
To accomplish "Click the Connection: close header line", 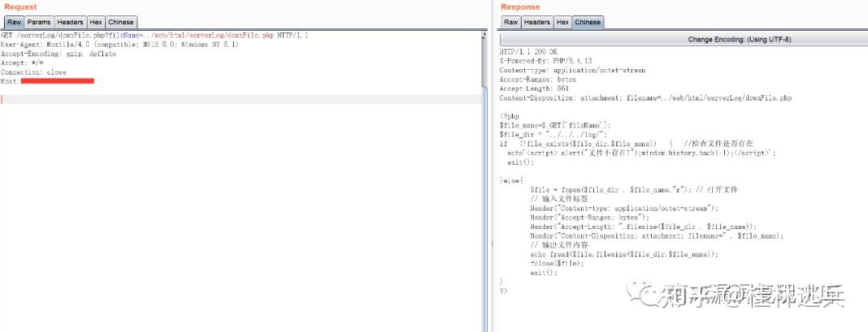I will [x=34, y=72].
